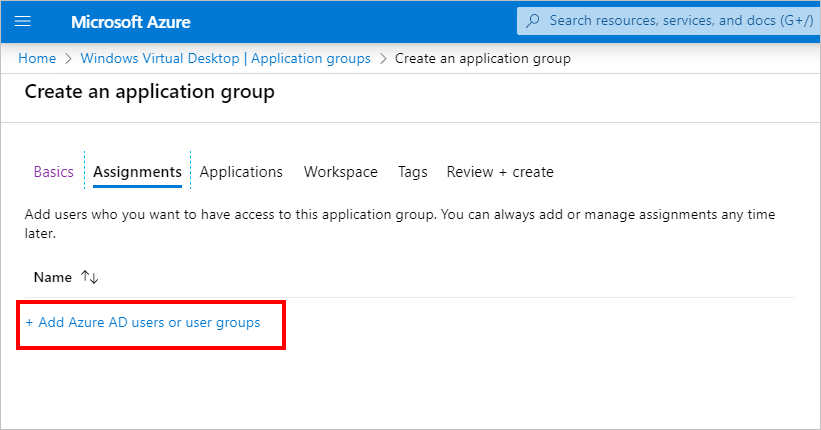
Task: Select Create an application group breadcrumb
Action: coord(483,59)
